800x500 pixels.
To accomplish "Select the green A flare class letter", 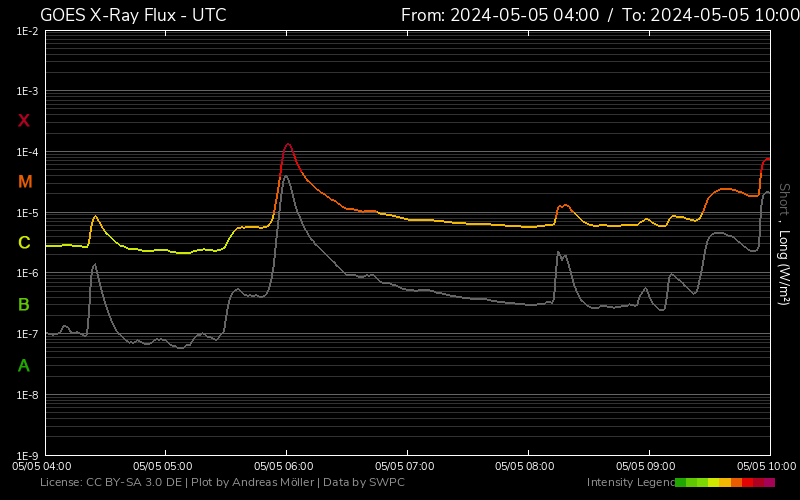I will (x=24, y=365).
